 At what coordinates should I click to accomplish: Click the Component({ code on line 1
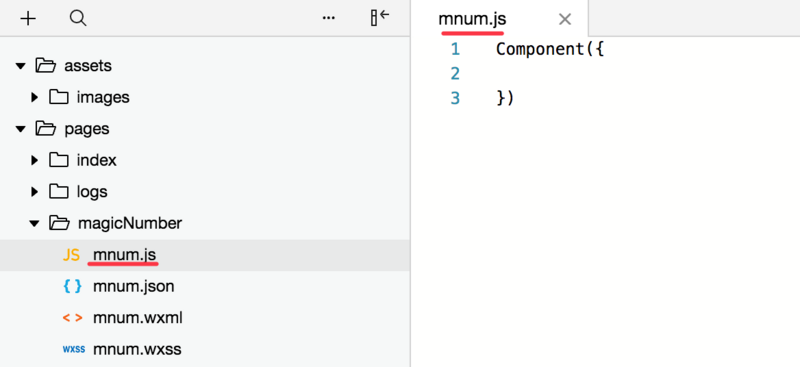coord(550,50)
